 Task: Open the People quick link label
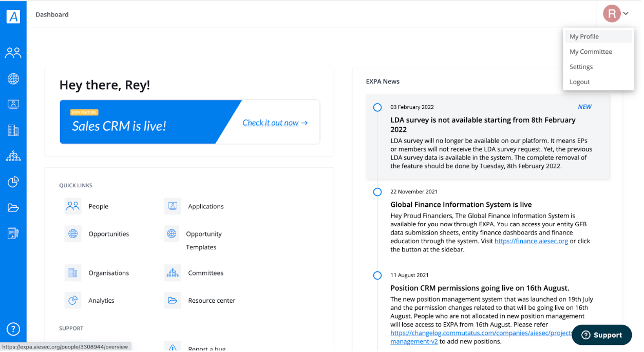pyautogui.click(x=98, y=206)
